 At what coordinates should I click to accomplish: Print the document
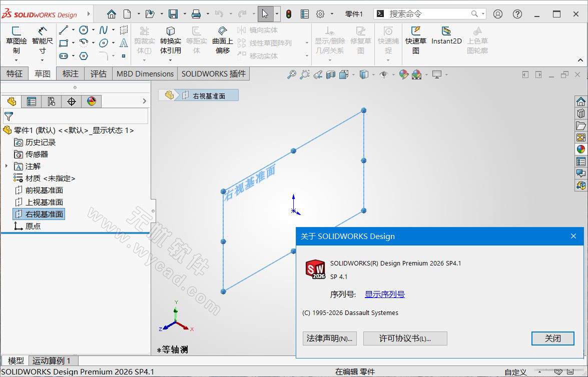[196, 14]
